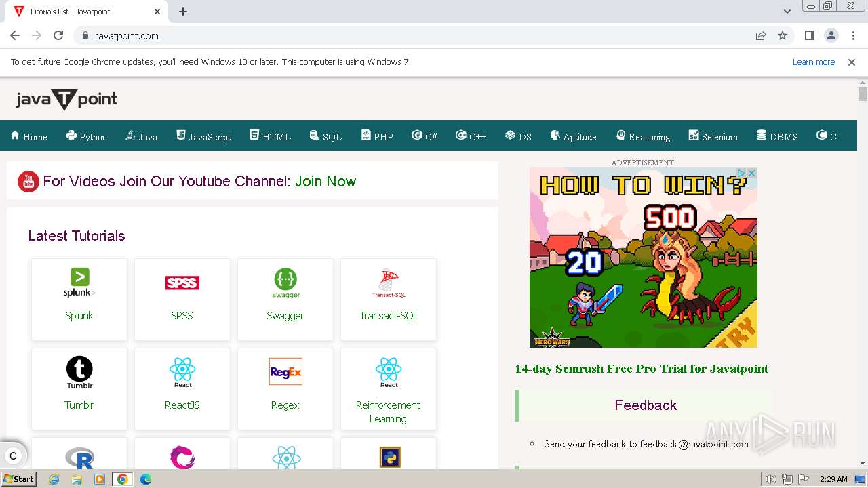Click the Hero Wars advertisement image
The height and width of the screenshot is (488, 868).
coord(643,258)
